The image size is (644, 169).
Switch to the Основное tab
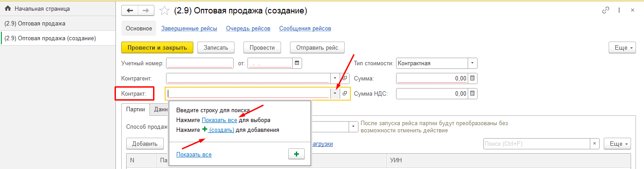pos(139,28)
